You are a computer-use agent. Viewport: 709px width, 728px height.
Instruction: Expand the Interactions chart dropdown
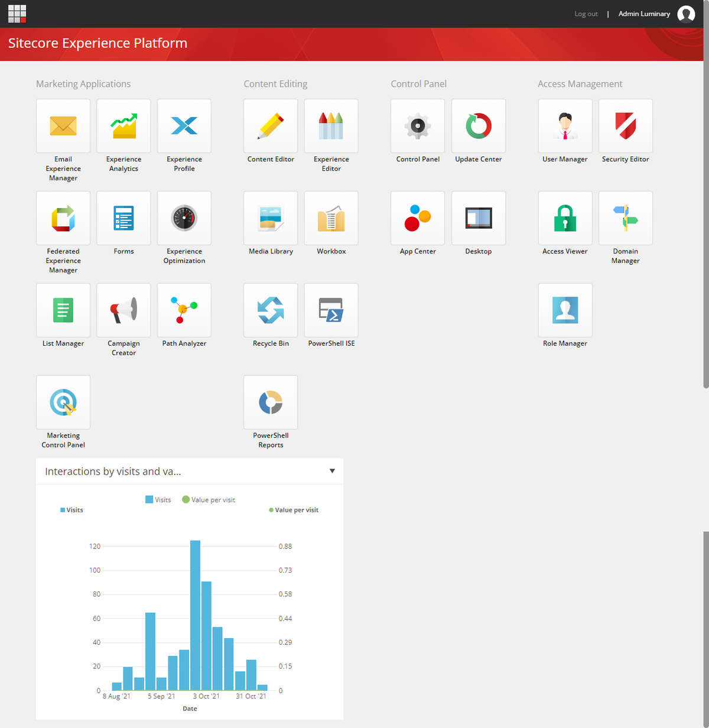(x=332, y=471)
